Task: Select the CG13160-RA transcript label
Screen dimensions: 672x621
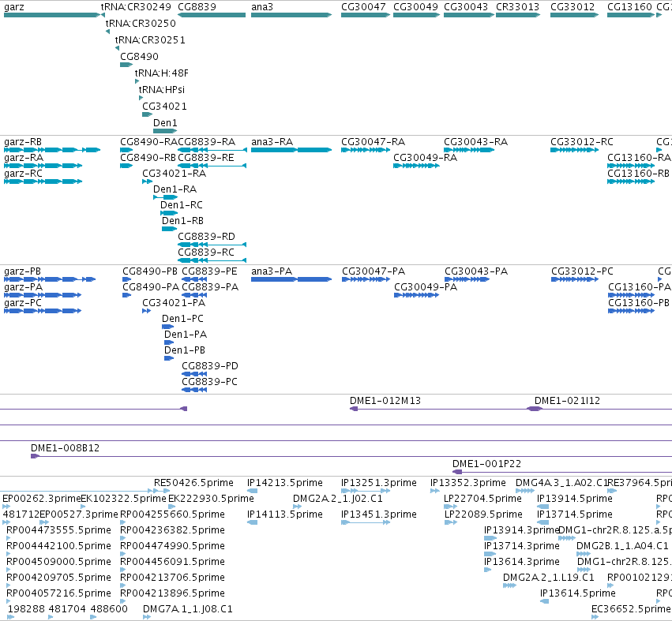Action: (639, 158)
